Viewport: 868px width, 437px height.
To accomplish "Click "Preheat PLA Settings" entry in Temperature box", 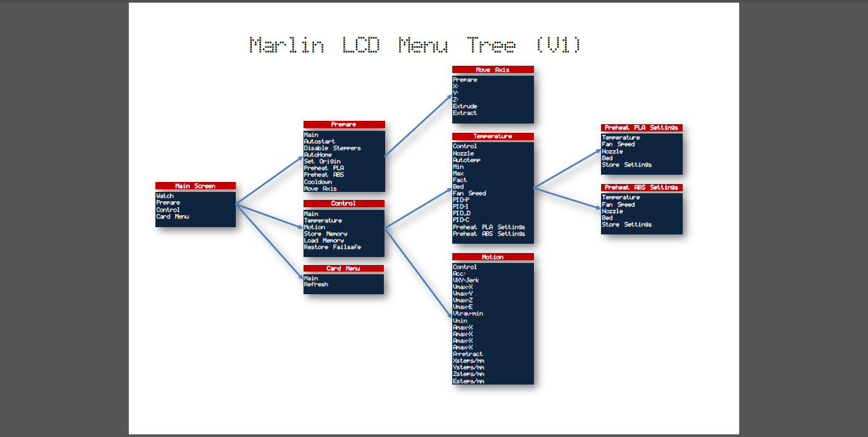I will 489,227.
